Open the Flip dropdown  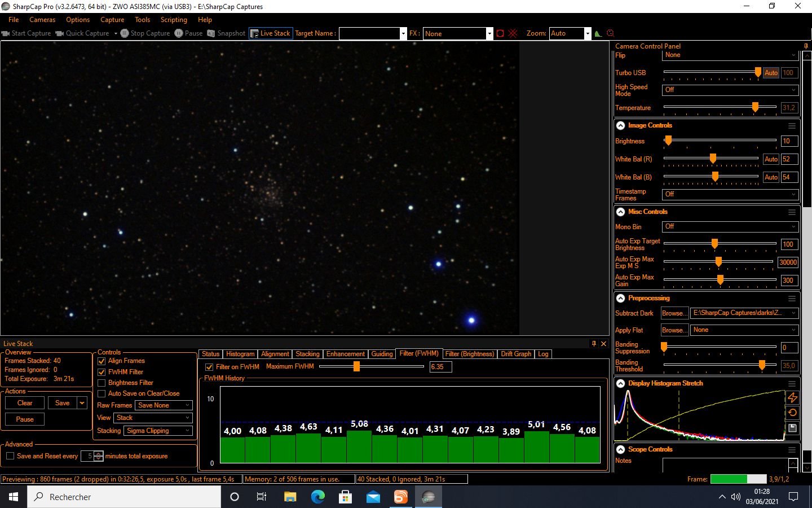730,55
